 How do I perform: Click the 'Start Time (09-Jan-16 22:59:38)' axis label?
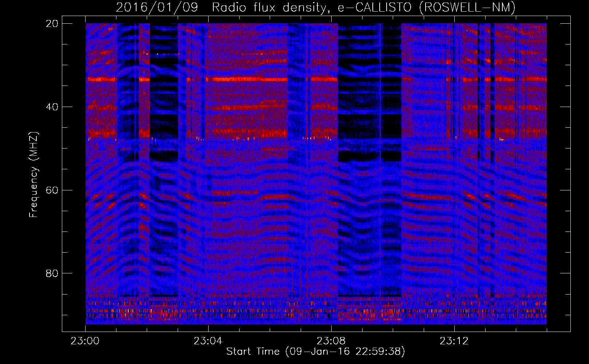(316, 352)
